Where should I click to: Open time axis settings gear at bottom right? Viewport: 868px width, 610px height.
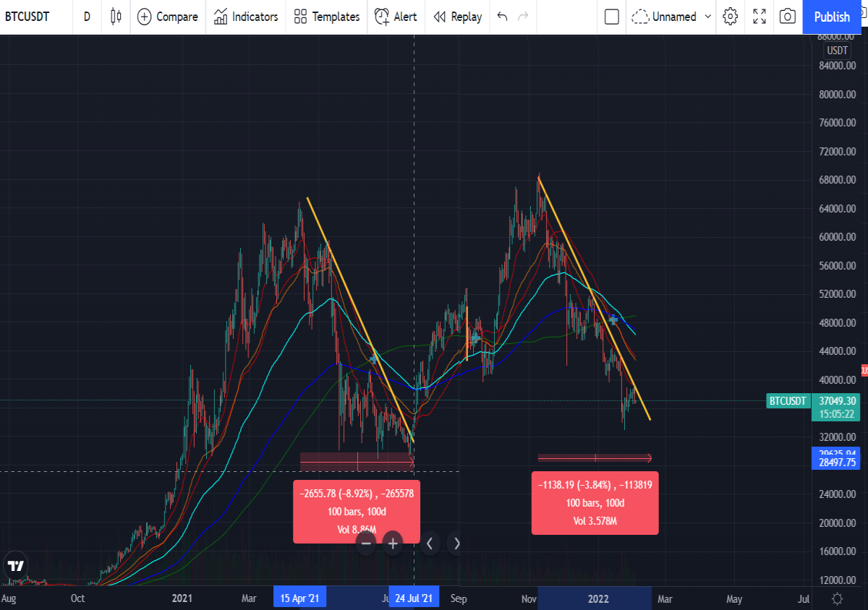838,598
